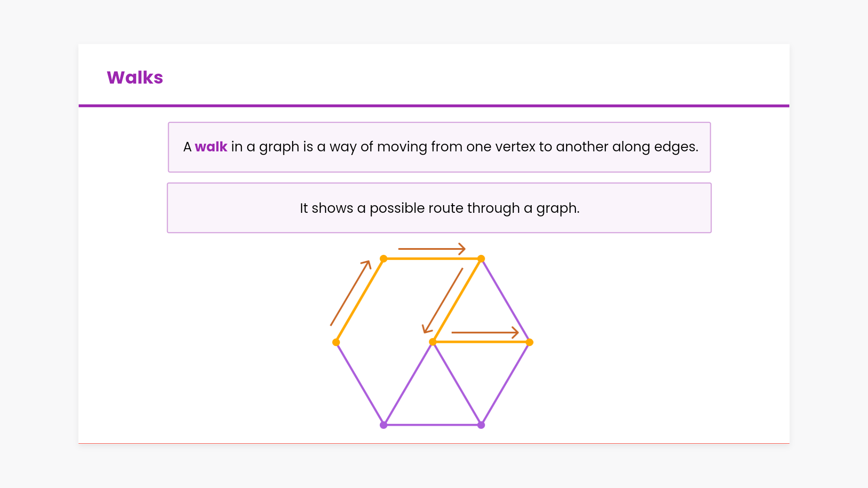Click the purple lower-left hexagon edge
This screenshot has width=868, height=488.
click(359, 384)
